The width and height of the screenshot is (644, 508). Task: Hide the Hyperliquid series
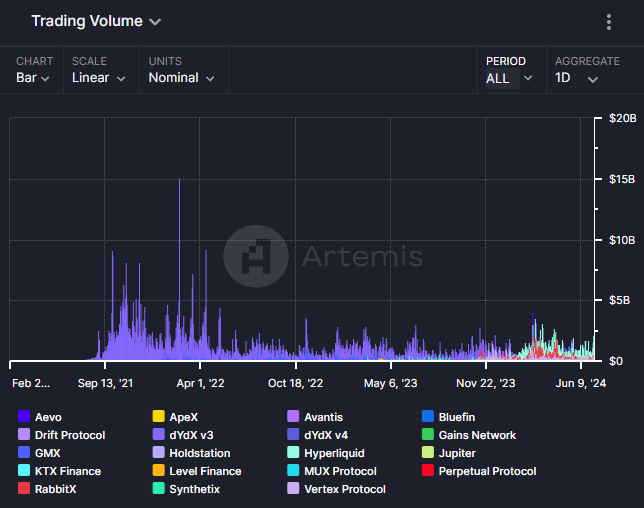pos(336,453)
